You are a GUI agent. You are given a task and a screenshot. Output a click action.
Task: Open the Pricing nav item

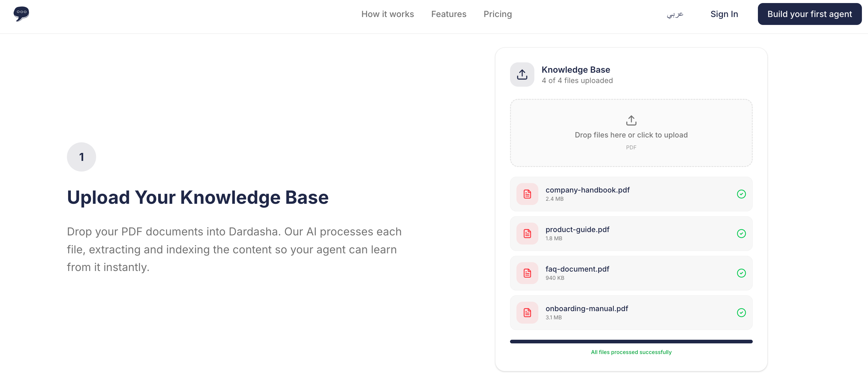pos(497,14)
